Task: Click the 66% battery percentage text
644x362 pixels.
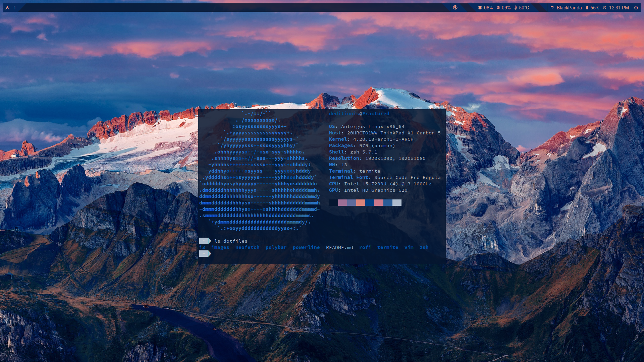Action: [595, 8]
